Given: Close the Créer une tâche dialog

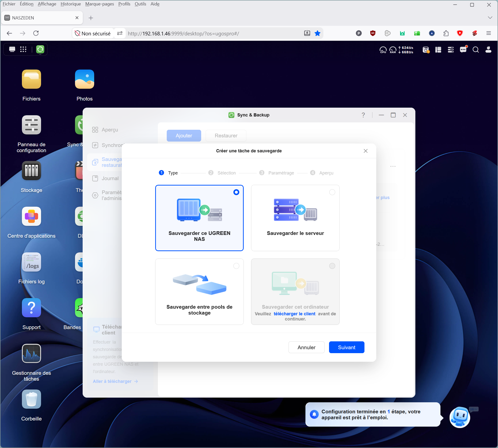Looking at the screenshot, I should point(365,151).
